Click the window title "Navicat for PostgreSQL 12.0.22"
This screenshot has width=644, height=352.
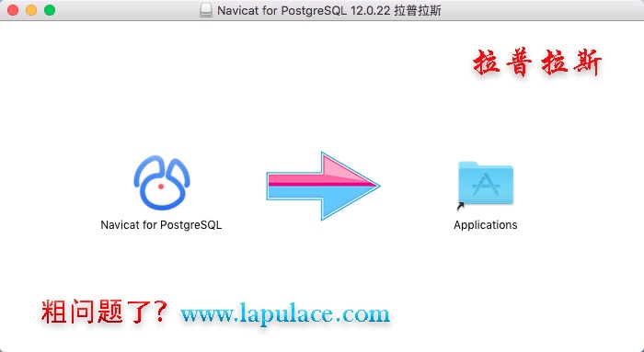304,11
